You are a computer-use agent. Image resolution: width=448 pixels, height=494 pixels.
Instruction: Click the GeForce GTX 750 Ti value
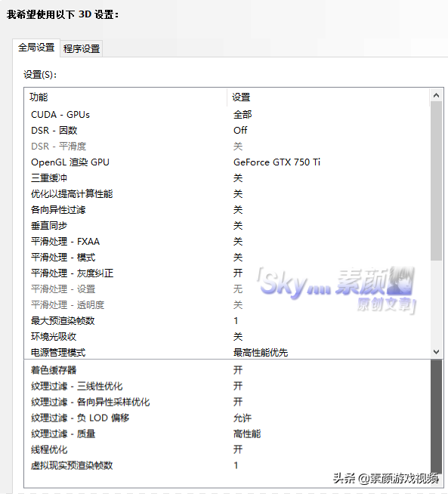[x=277, y=162]
